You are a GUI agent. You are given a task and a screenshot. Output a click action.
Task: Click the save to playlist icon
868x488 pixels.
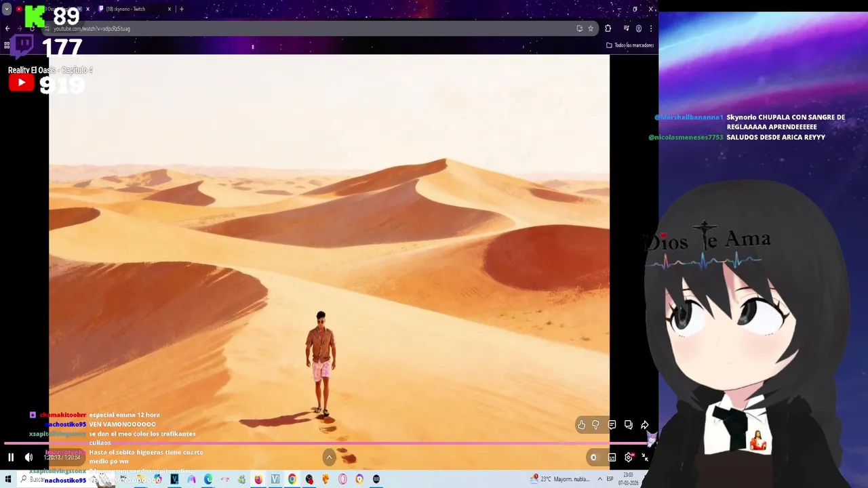click(x=629, y=425)
